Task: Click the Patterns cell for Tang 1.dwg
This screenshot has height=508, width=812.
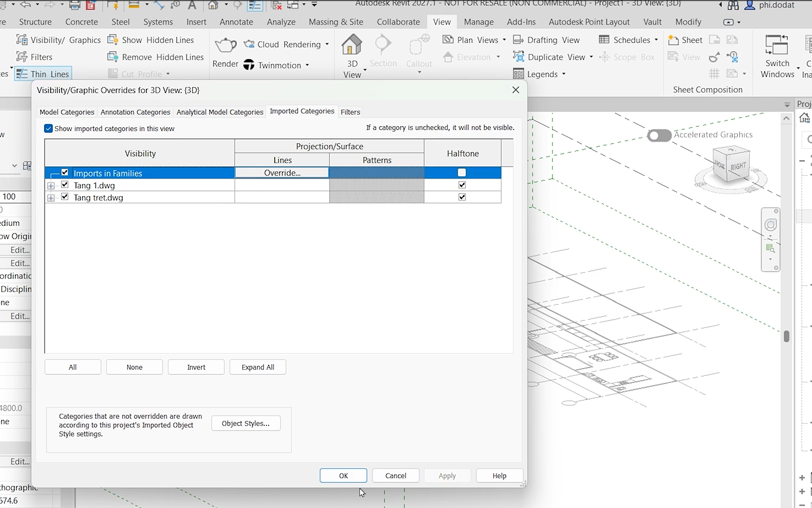Action: [377, 185]
